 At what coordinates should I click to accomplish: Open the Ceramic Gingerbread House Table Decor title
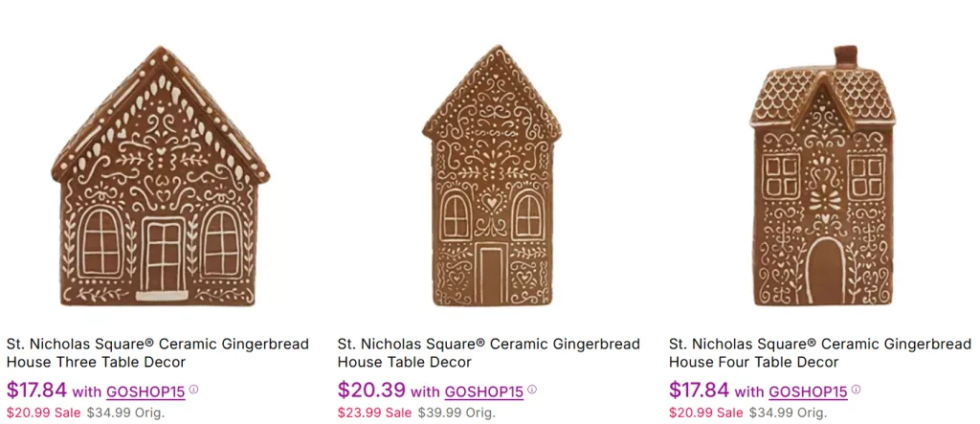coord(488,352)
